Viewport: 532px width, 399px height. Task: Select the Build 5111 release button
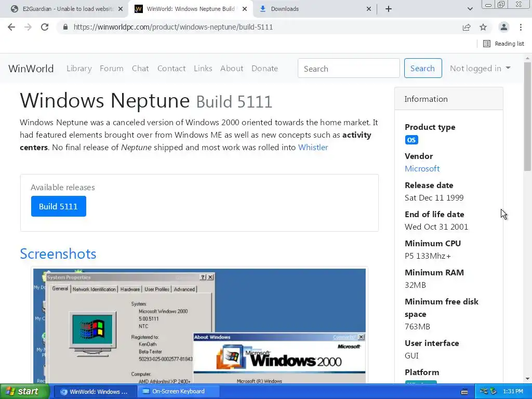pyautogui.click(x=58, y=206)
